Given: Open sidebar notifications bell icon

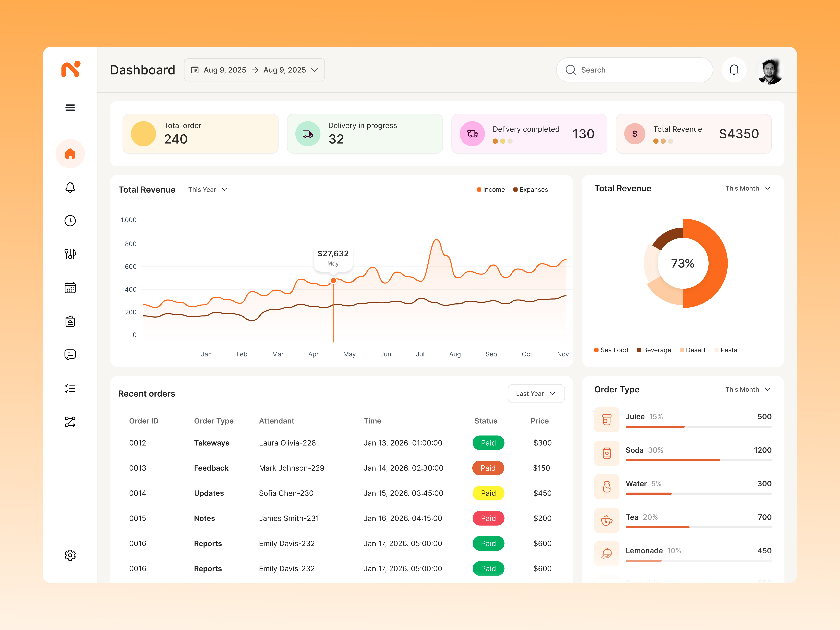Looking at the screenshot, I should click(x=70, y=187).
